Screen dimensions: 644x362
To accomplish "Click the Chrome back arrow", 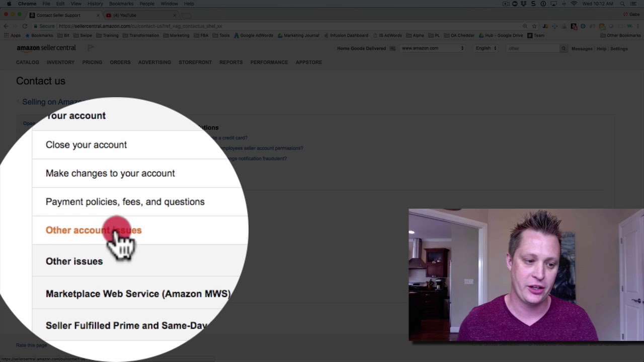I will pos(6,26).
